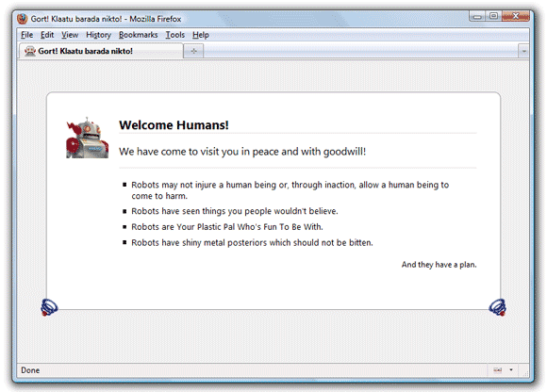Select the Gort! Klaatu barada nikto! tab
Image resolution: width=547 pixels, height=392 pixels.
click(101, 51)
